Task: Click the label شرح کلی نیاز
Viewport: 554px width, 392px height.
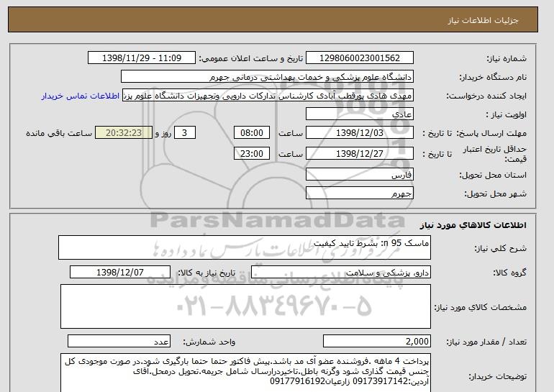Action: 500,248
